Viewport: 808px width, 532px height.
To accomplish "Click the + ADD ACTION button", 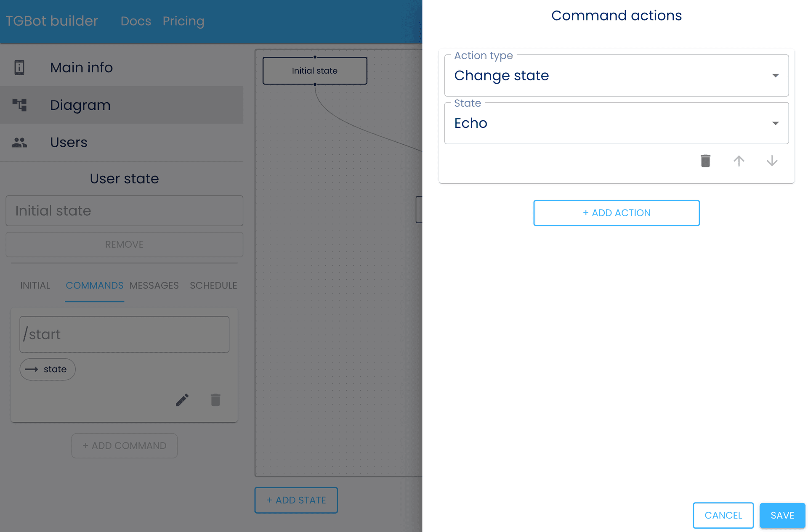I will point(617,213).
